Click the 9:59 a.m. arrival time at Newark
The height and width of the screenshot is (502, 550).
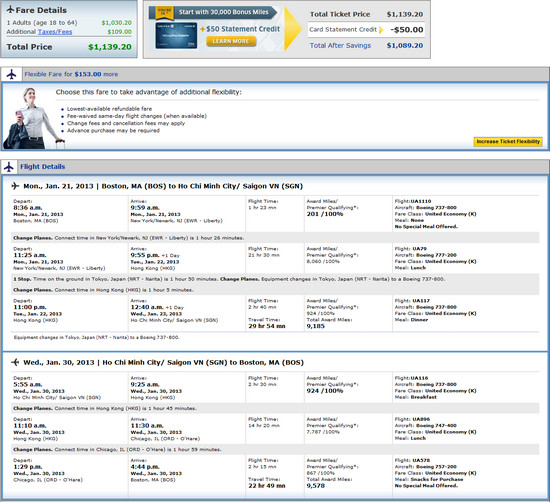click(145, 208)
